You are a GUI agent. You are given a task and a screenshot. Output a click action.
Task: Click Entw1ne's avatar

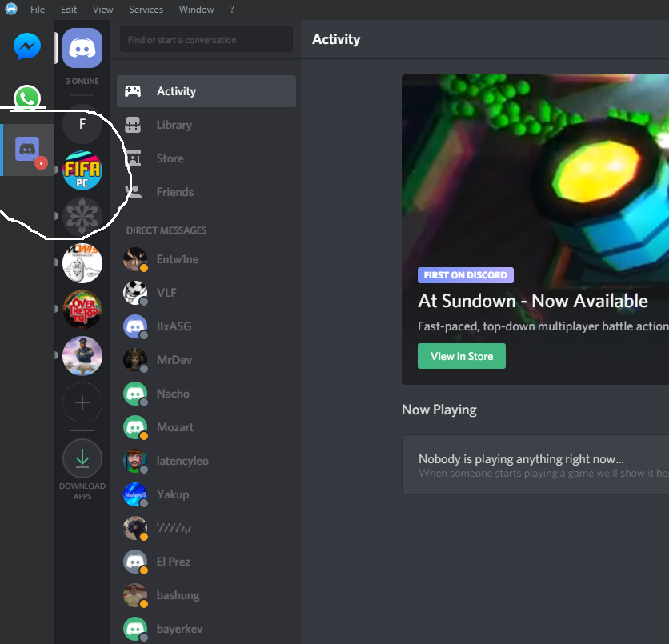click(135, 259)
